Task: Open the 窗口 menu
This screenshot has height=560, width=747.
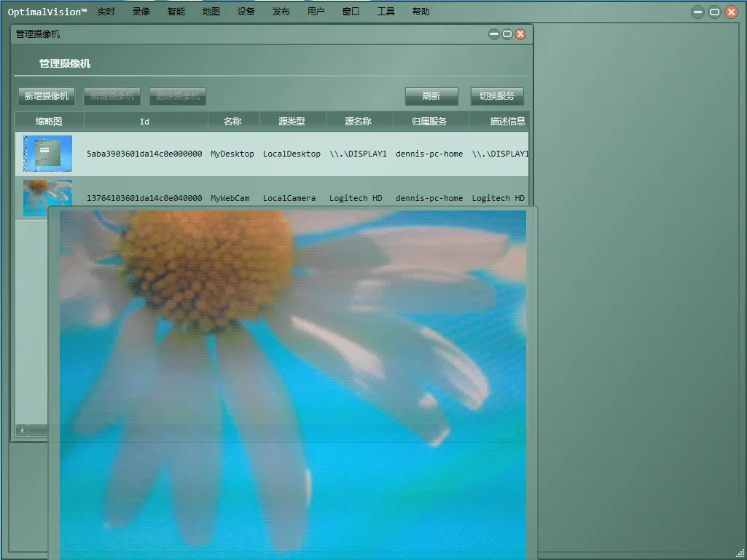Action: point(351,12)
